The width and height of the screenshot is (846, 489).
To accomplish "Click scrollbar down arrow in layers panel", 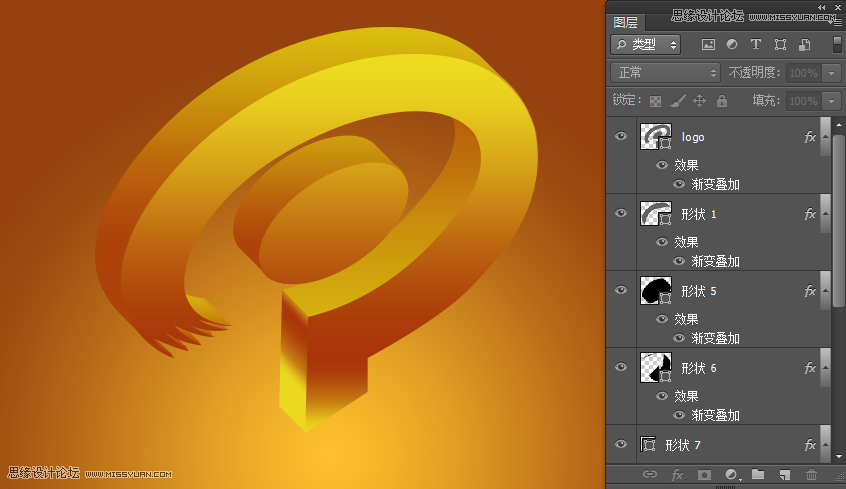I will pyautogui.click(x=838, y=457).
